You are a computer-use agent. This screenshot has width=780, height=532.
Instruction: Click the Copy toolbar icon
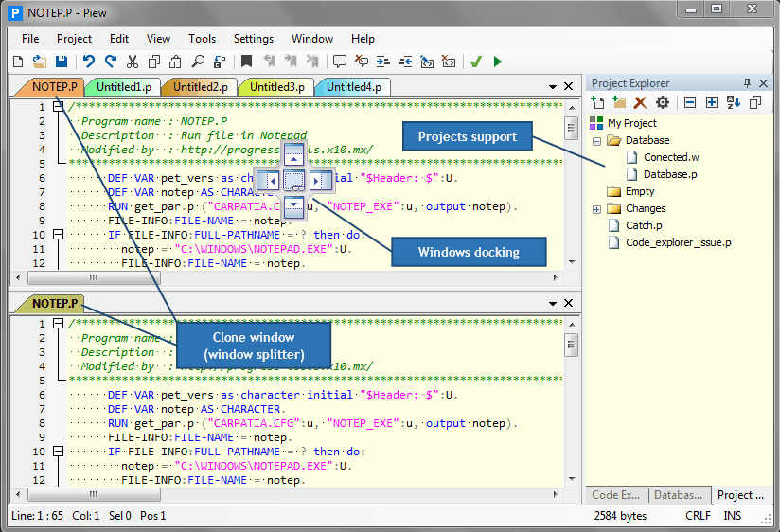tap(154, 62)
